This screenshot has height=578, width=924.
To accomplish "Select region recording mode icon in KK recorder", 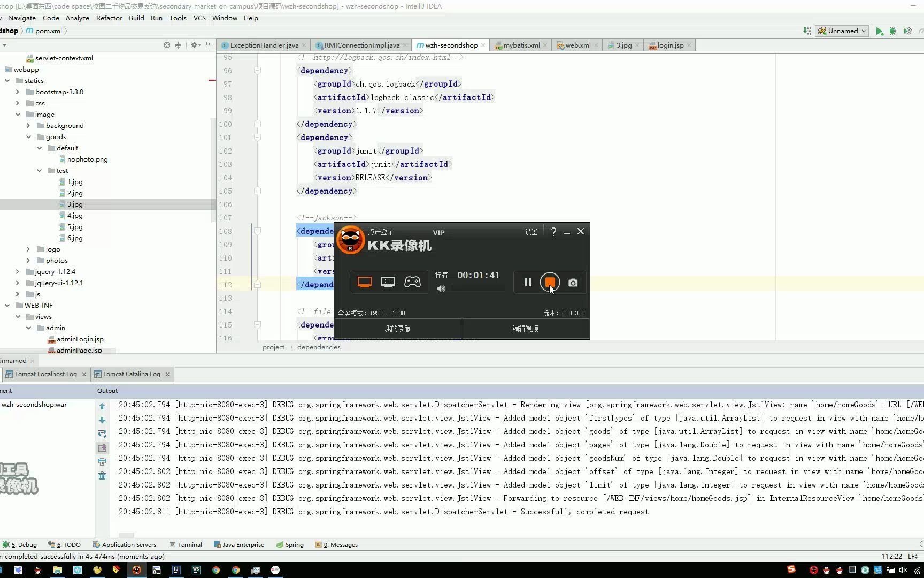I will click(x=388, y=282).
